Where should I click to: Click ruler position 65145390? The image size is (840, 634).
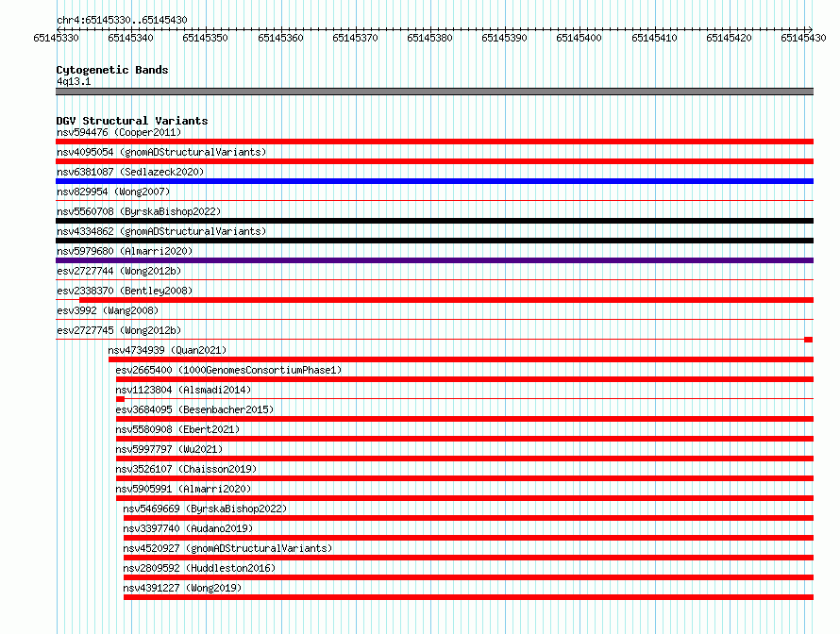pos(504,38)
